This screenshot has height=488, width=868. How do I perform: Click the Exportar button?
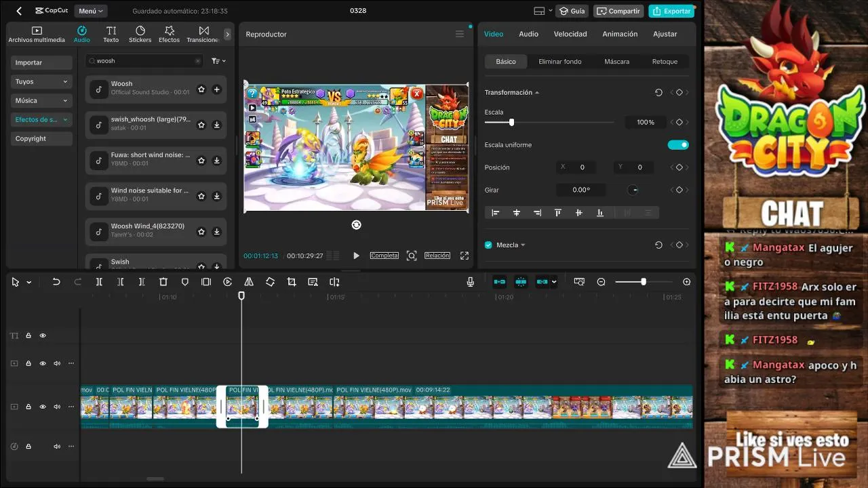point(671,11)
